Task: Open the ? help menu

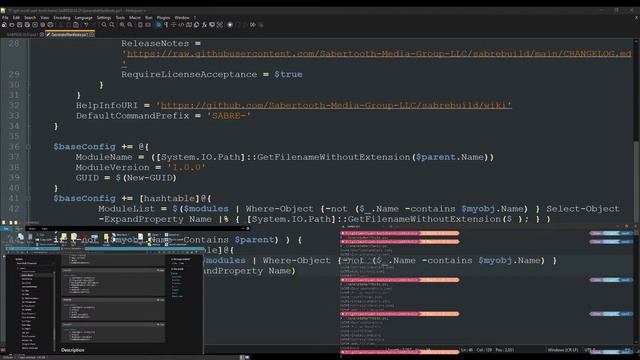Action: [x=195, y=18]
